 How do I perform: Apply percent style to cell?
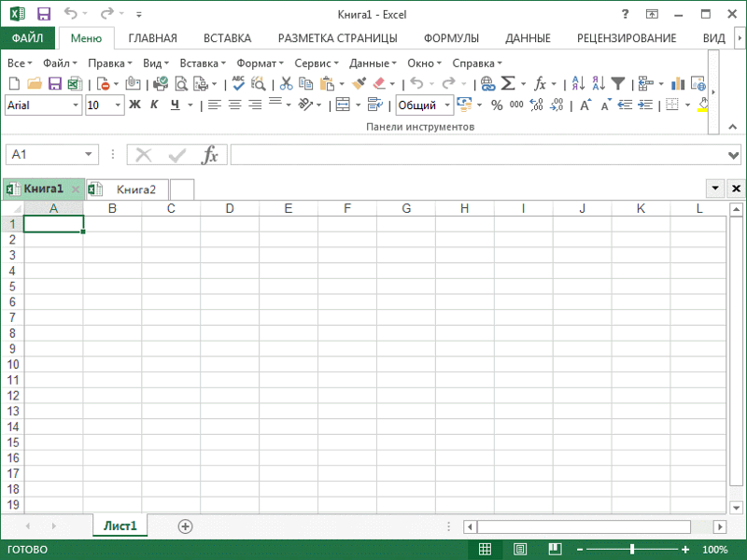tap(497, 105)
